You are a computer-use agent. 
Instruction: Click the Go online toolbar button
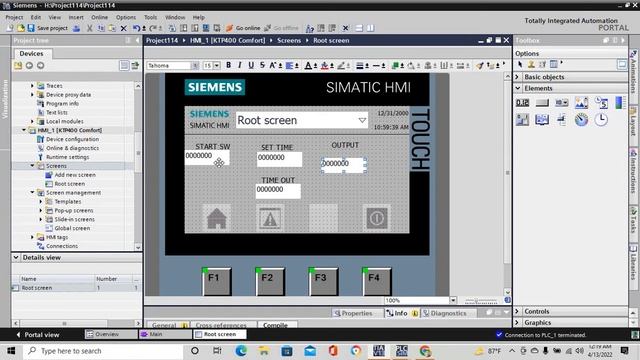click(x=243, y=28)
